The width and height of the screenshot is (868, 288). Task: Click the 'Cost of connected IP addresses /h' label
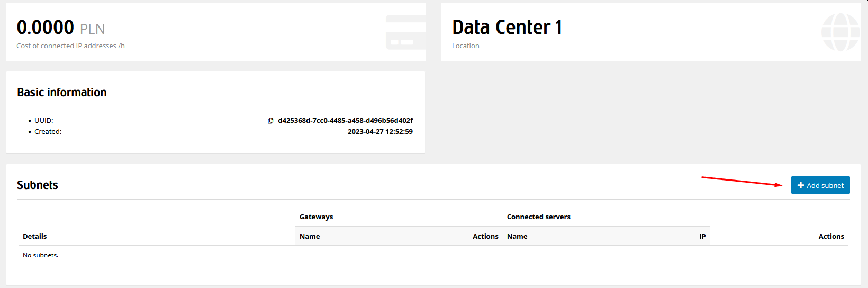pyautogui.click(x=70, y=46)
